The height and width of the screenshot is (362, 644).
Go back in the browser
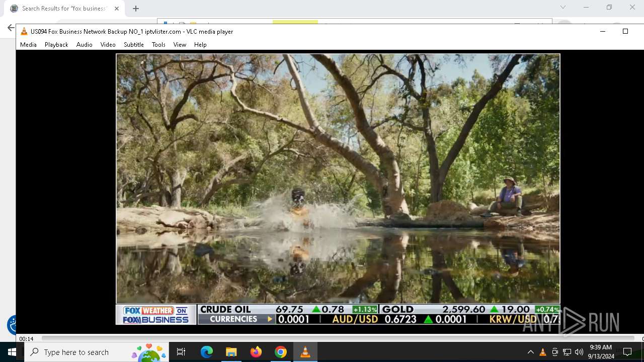[11, 28]
